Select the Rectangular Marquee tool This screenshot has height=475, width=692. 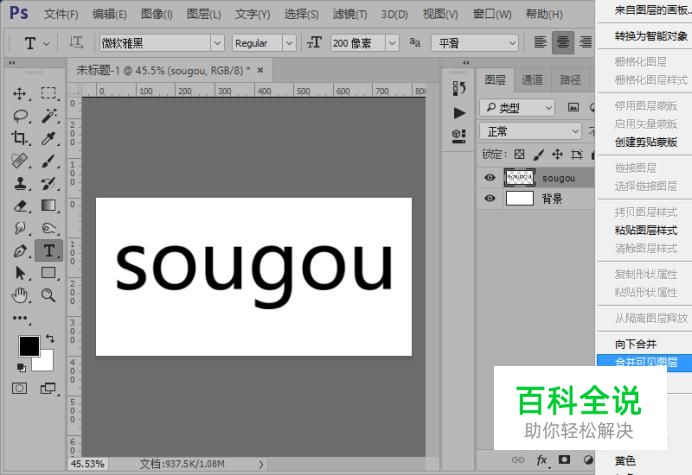pyautogui.click(x=49, y=93)
